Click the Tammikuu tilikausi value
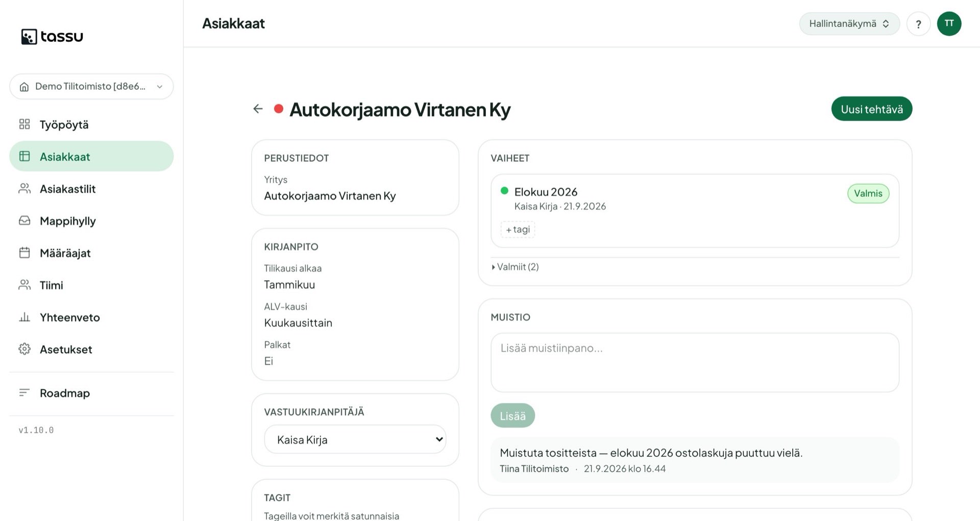This screenshot has height=521, width=980. click(289, 285)
